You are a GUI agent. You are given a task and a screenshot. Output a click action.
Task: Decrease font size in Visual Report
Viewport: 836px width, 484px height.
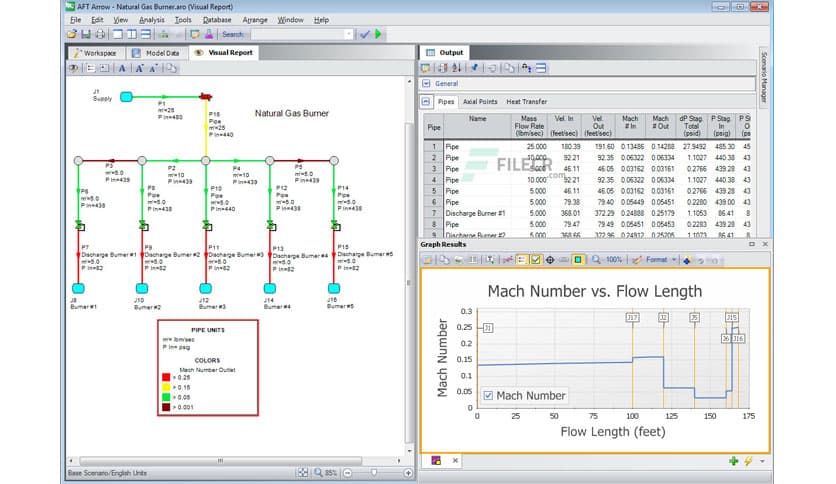[x=154, y=68]
